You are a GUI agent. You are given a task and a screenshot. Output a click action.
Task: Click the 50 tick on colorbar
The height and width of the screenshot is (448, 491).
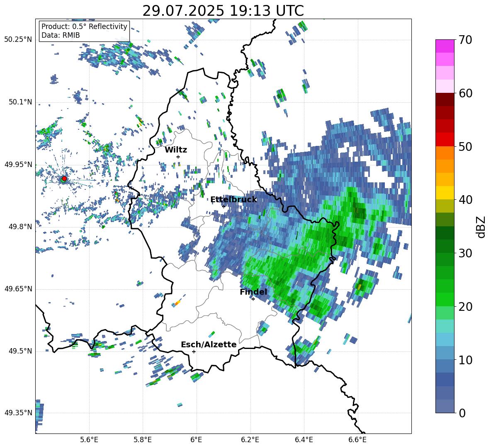click(x=465, y=146)
